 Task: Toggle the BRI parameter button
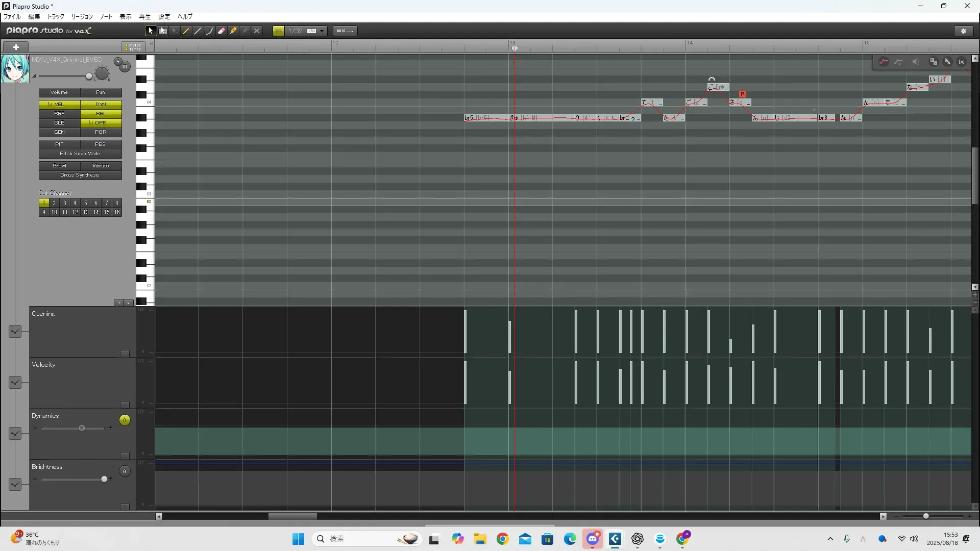tap(101, 114)
